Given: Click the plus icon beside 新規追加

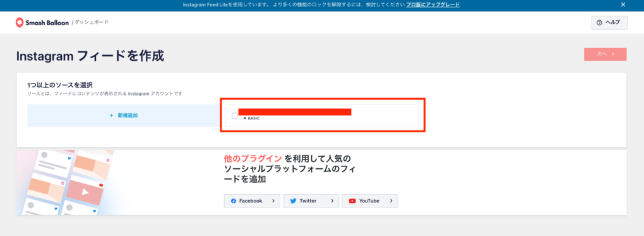Looking at the screenshot, I should click(111, 116).
